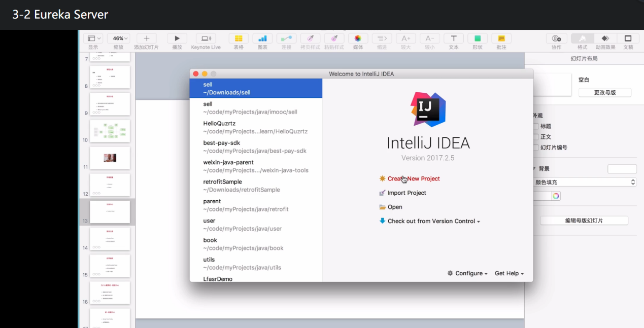Click the white background color swatch beside 背景
Image resolution: width=644 pixels, height=328 pixels.
[622, 169]
